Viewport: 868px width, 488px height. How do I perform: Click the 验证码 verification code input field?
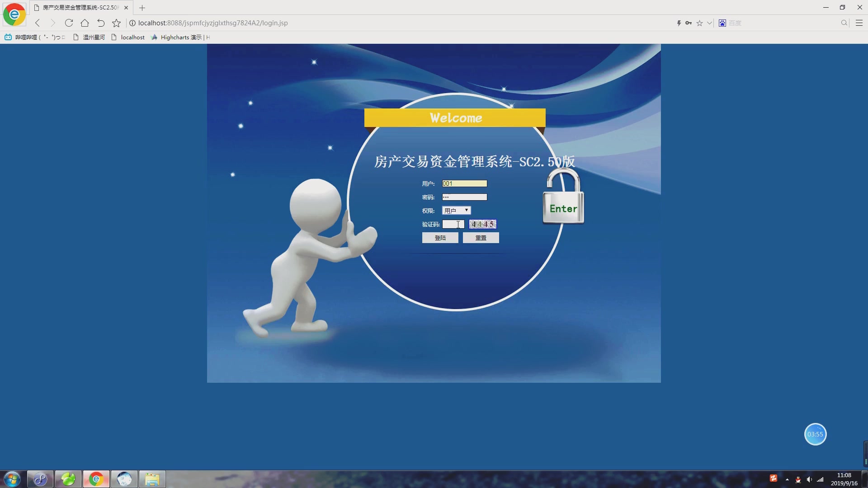tap(453, 224)
